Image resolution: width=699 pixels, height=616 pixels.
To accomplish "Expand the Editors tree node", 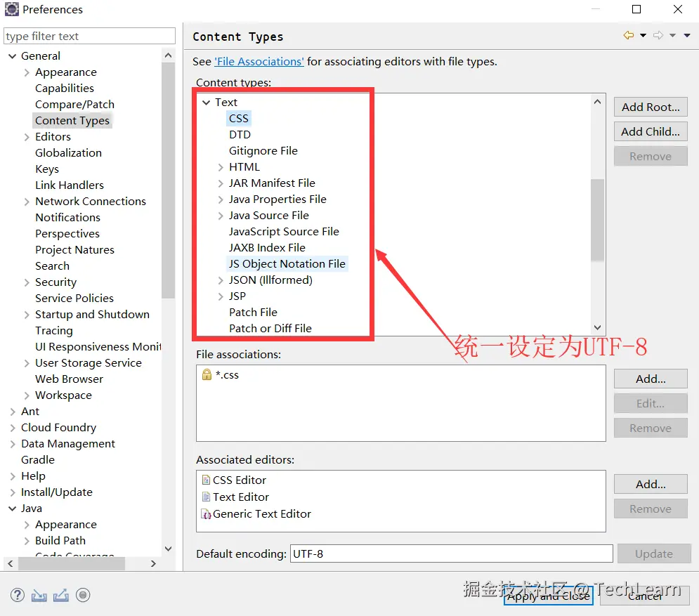I will pos(27,137).
